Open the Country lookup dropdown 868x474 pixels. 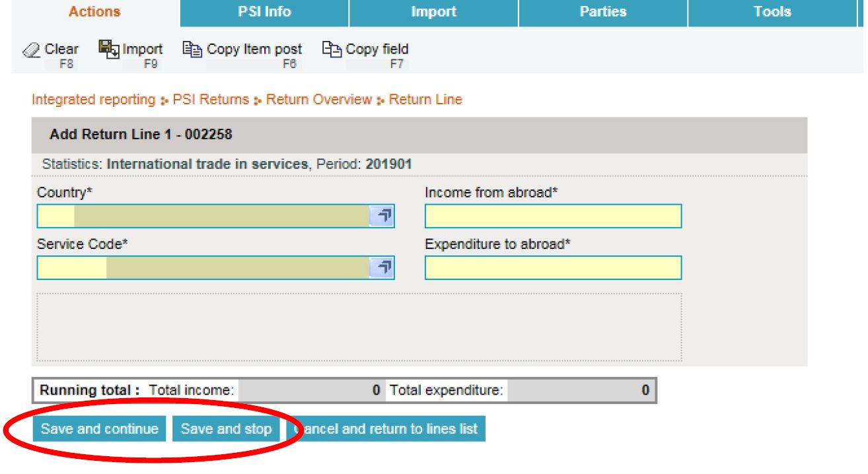click(x=381, y=216)
